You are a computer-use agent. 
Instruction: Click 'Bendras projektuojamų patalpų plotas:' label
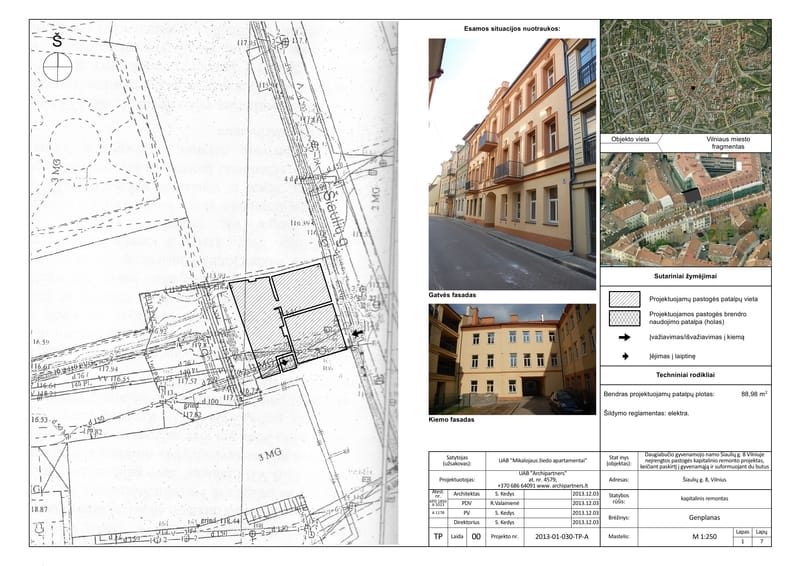coord(659,394)
